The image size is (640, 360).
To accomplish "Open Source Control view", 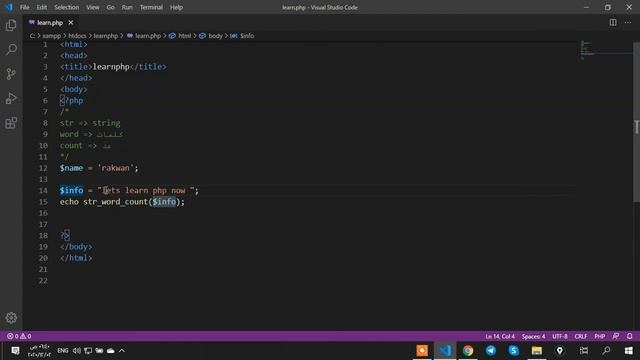I will pyautogui.click(x=11, y=74).
